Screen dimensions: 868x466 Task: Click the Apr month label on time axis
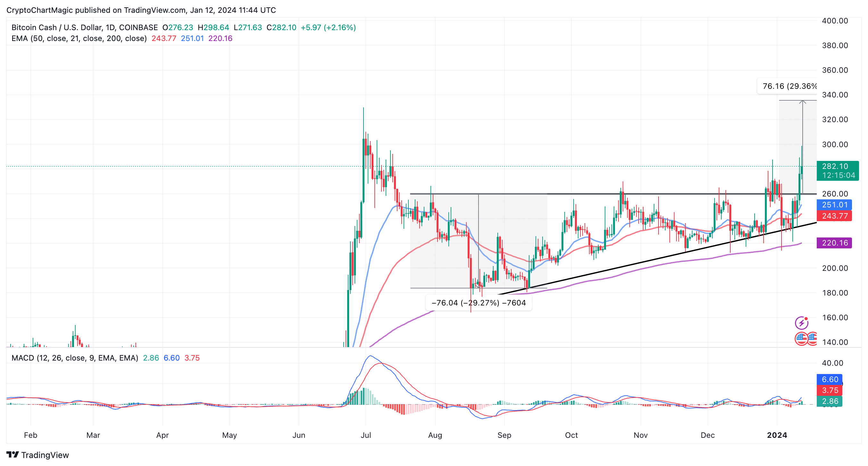[x=162, y=435]
